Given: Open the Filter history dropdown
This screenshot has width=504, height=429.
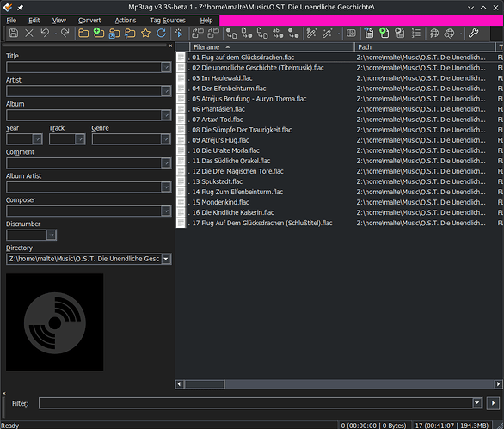Looking at the screenshot, I should coord(477,402).
